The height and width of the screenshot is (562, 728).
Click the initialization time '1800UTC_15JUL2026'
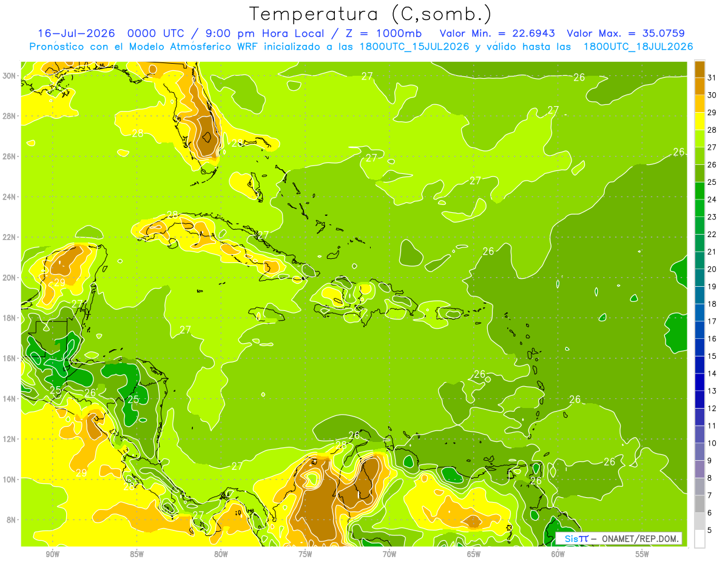click(414, 47)
